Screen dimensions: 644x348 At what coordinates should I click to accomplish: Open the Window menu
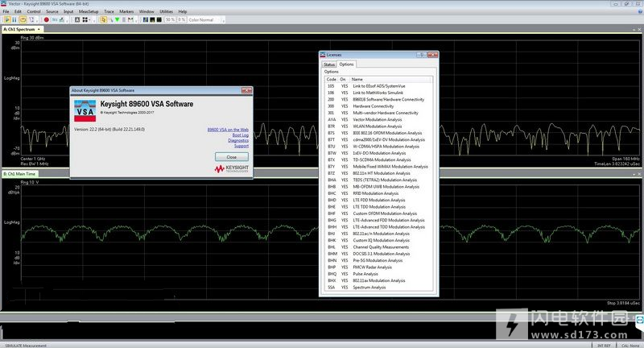point(147,11)
